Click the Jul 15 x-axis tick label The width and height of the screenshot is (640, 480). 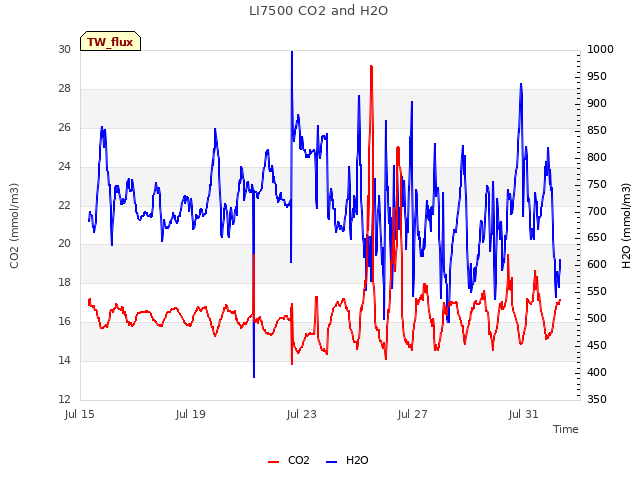pyautogui.click(x=80, y=414)
